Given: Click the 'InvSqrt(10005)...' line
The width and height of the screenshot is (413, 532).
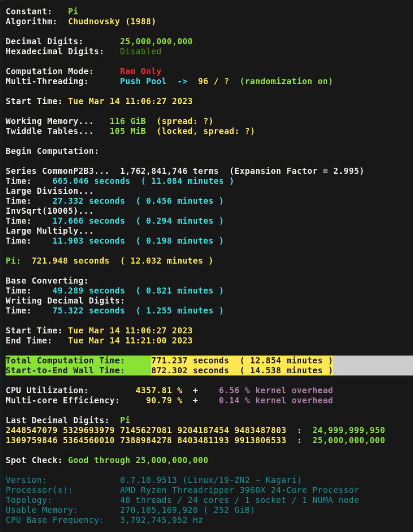Looking at the screenshot, I should coord(50,211).
